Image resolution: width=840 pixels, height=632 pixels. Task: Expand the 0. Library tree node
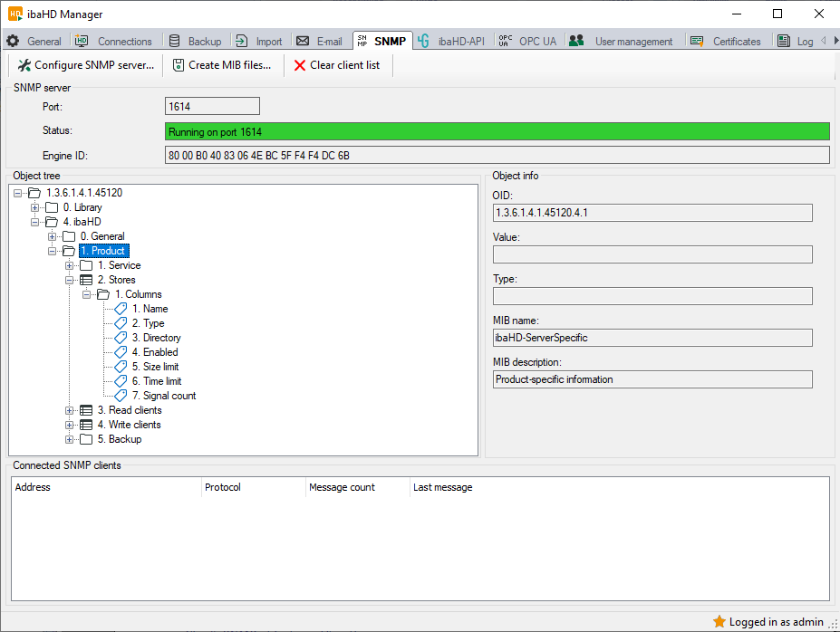click(35, 207)
